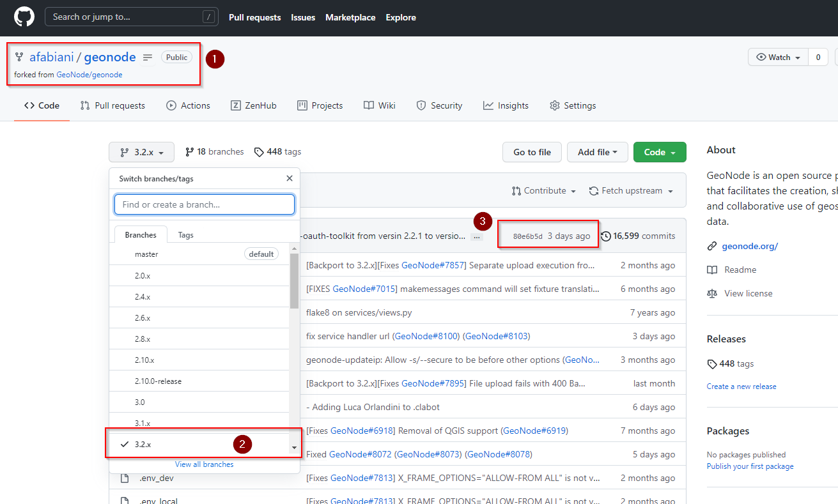
Task: Open Explore in top navigation
Action: (x=401, y=17)
